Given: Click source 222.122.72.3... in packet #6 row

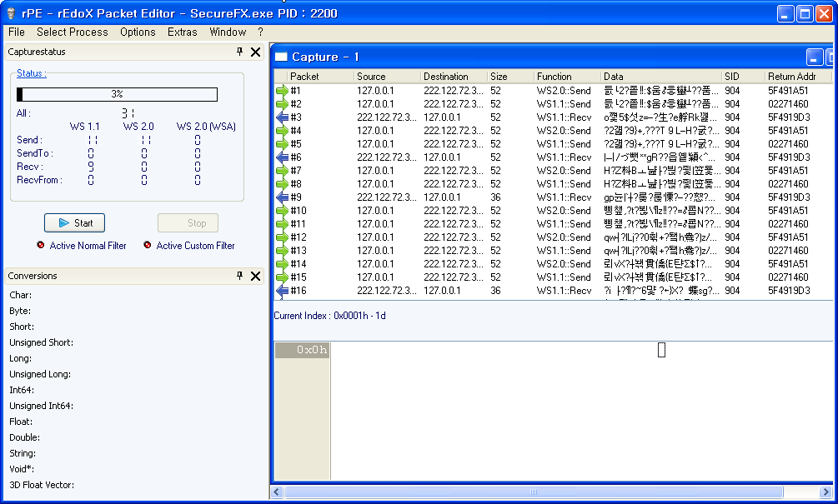Looking at the screenshot, I should (386, 157).
